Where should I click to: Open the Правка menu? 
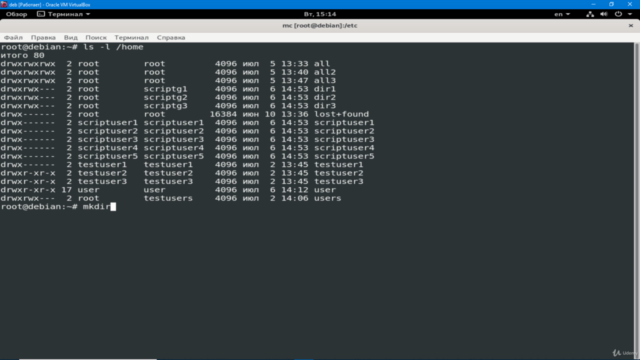(43, 38)
